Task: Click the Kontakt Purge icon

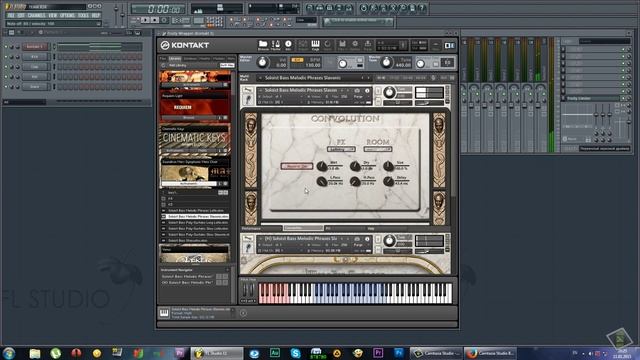Action: coord(367,45)
